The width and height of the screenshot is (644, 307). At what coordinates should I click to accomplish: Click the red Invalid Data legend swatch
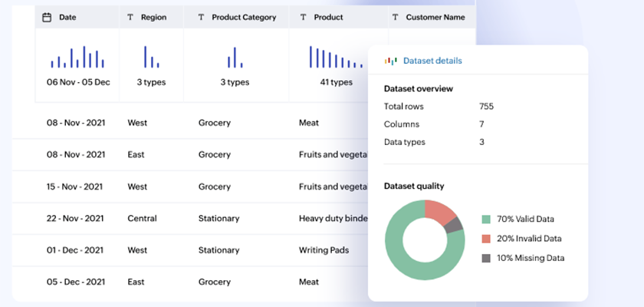coord(486,239)
